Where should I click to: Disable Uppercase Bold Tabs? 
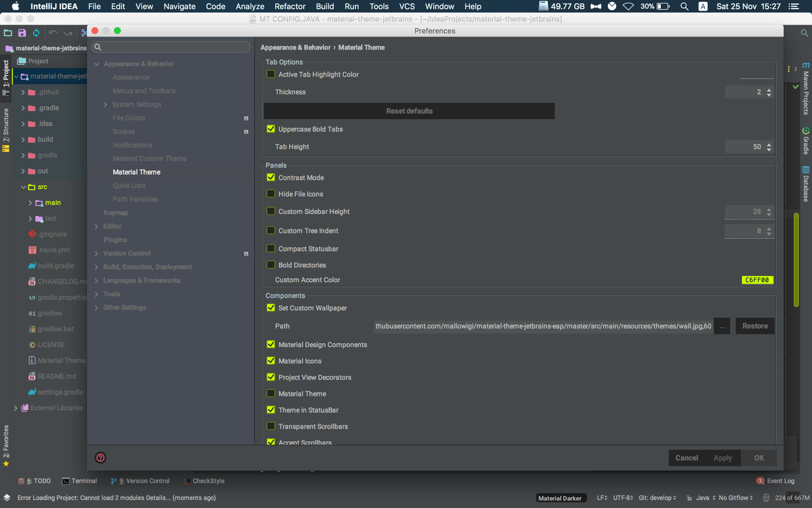coord(271,129)
